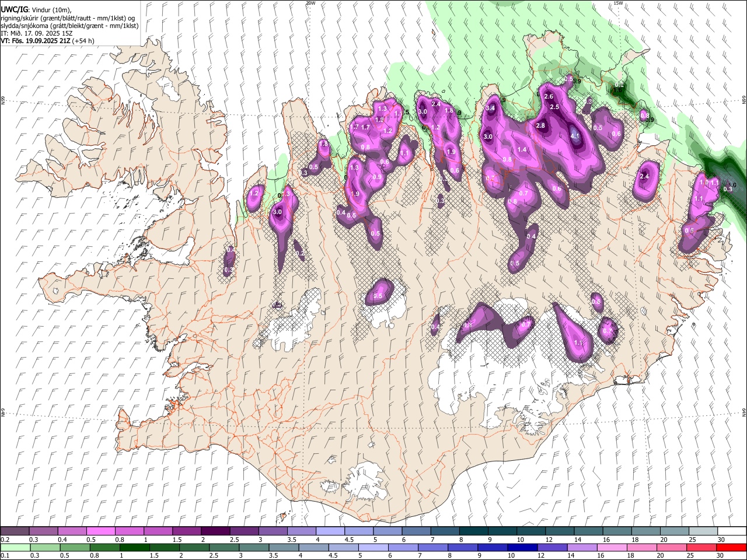Click the '2.6' precipitation value on the map
Screen dimensions: 747x560
coord(549,96)
